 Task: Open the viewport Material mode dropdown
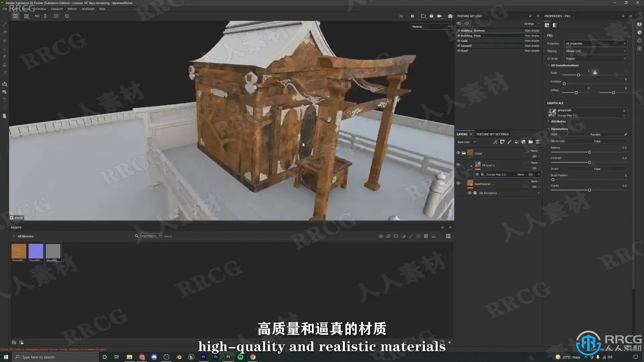[431, 26]
